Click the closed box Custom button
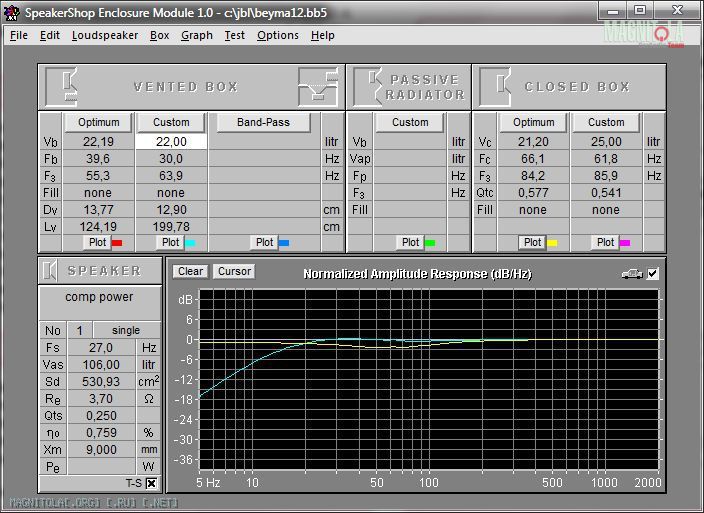 606,123
